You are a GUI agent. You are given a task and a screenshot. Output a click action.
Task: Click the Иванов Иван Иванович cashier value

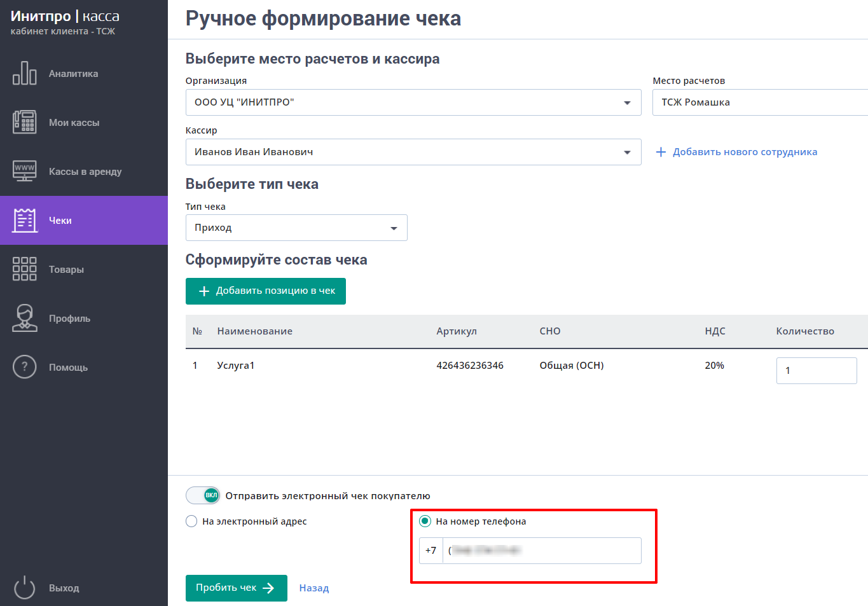pyautogui.click(x=254, y=152)
